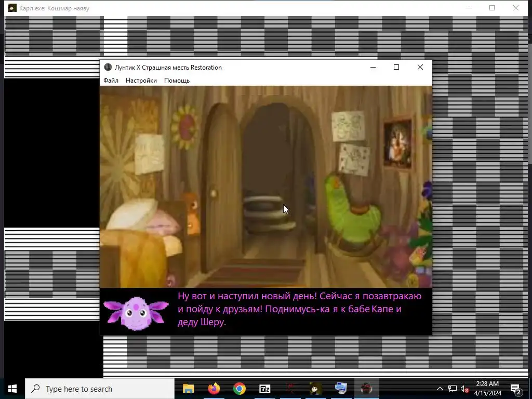Maximize the Карл.exe window
This screenshot has width=532, height=399.
point(492,8)
